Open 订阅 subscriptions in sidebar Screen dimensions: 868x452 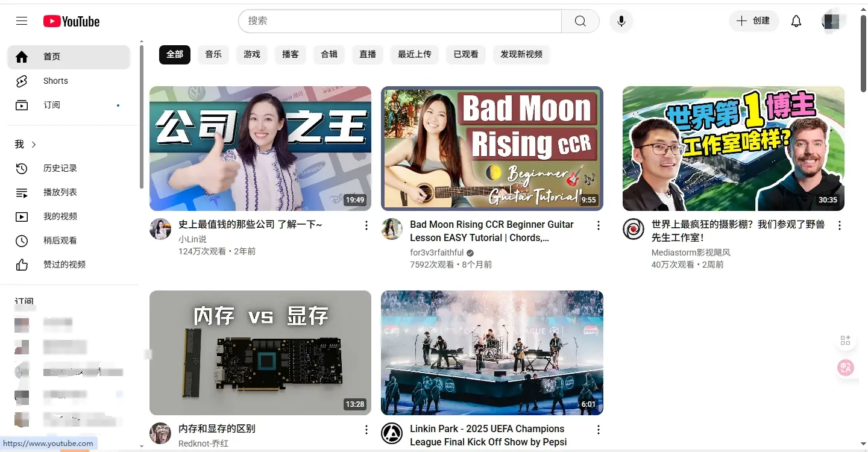[69, 105]
